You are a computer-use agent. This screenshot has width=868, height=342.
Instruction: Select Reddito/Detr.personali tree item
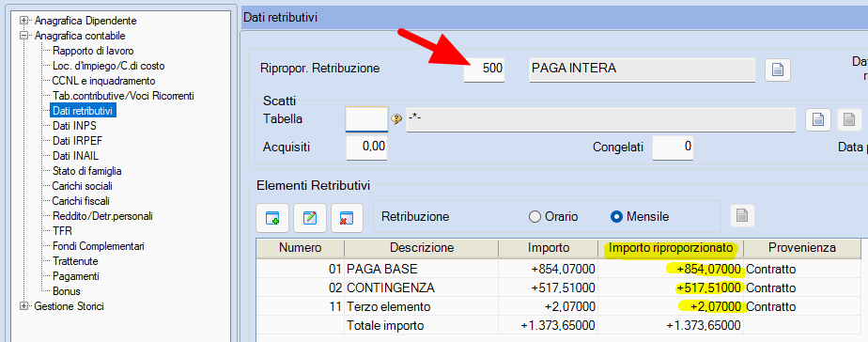pos(102,216)
